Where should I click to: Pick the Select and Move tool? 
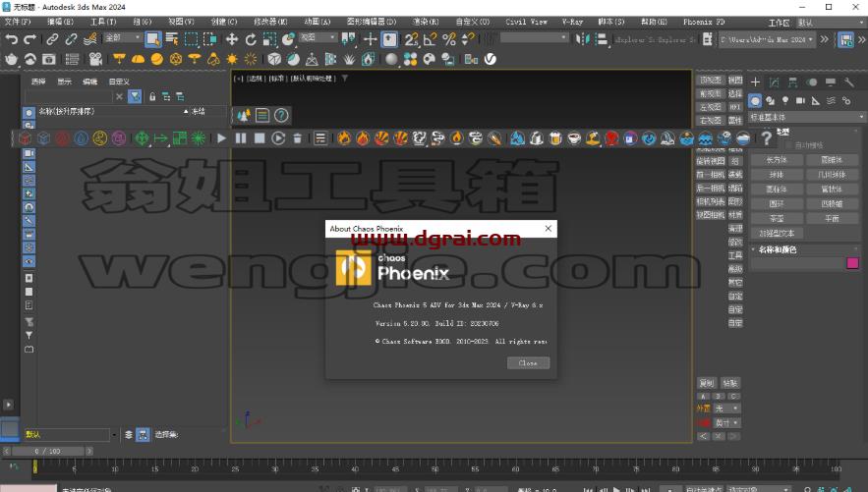point(232,39)
